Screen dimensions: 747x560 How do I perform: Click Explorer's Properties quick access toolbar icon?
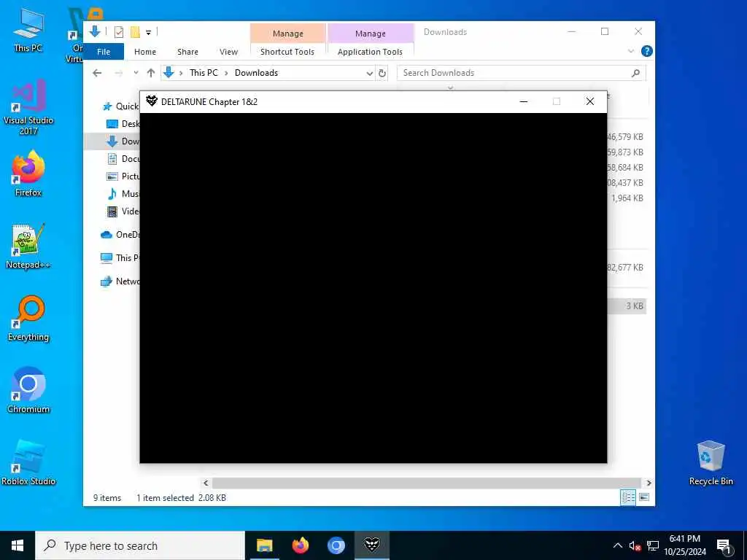point(119,32)
